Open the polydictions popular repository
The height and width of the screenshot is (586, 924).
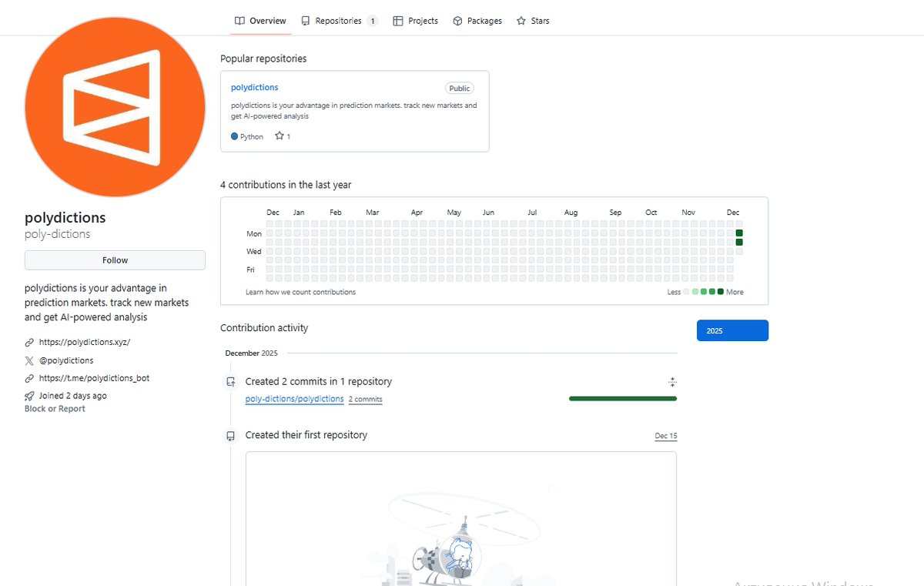254,88
